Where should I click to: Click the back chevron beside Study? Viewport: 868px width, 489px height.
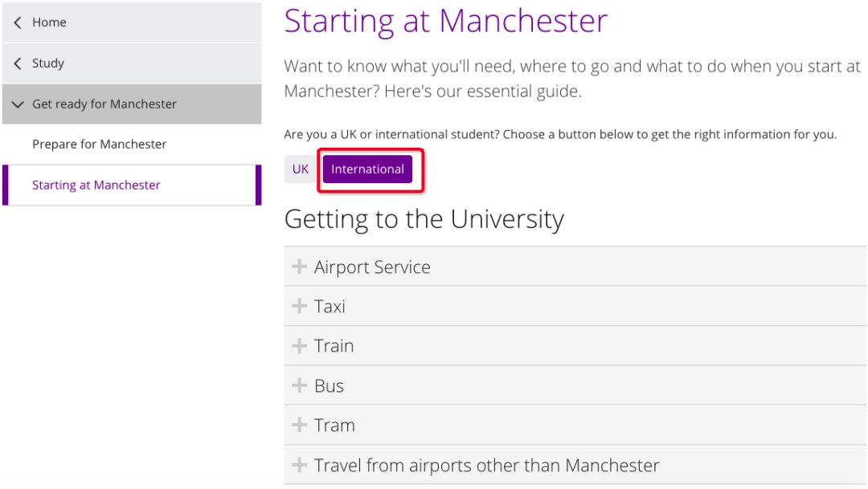[18, 63]
